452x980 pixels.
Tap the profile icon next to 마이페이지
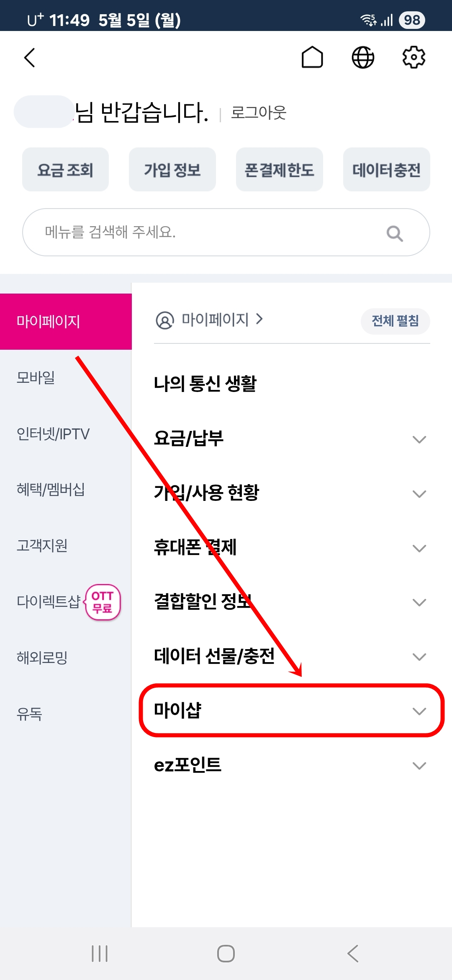(165, 320)
